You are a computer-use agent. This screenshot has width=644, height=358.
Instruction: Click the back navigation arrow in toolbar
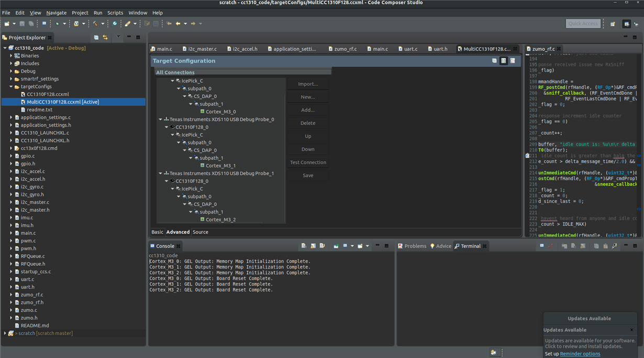click(178, 24)
